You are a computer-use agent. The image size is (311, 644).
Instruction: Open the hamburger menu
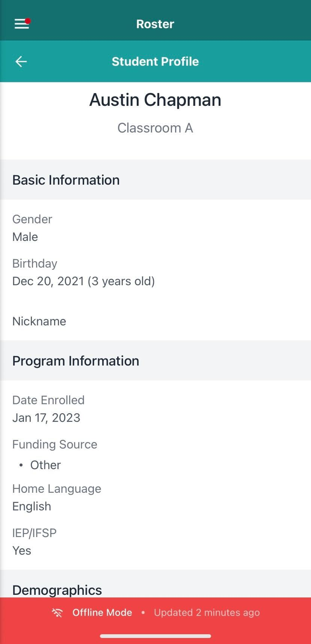[x=22, y=24]
